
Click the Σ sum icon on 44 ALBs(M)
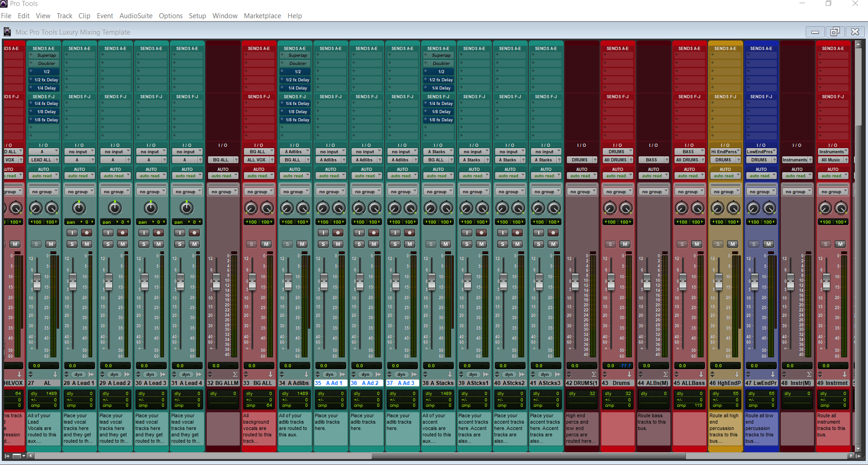[665, 374]
